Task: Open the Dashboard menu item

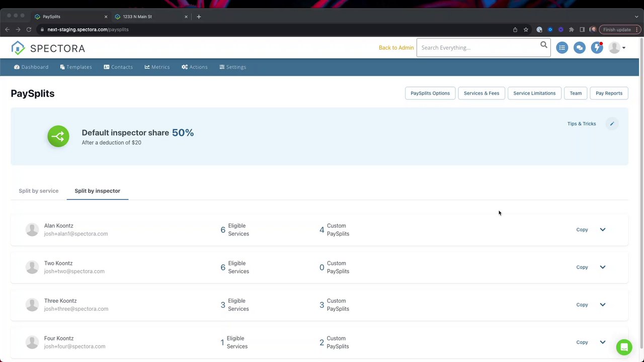Action: click(x=31, y=67)
